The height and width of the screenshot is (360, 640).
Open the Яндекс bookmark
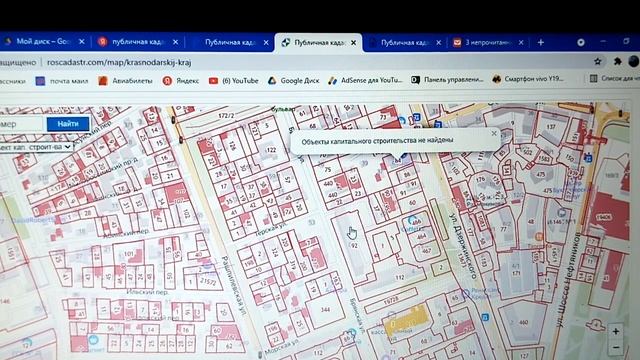[180, 81]
